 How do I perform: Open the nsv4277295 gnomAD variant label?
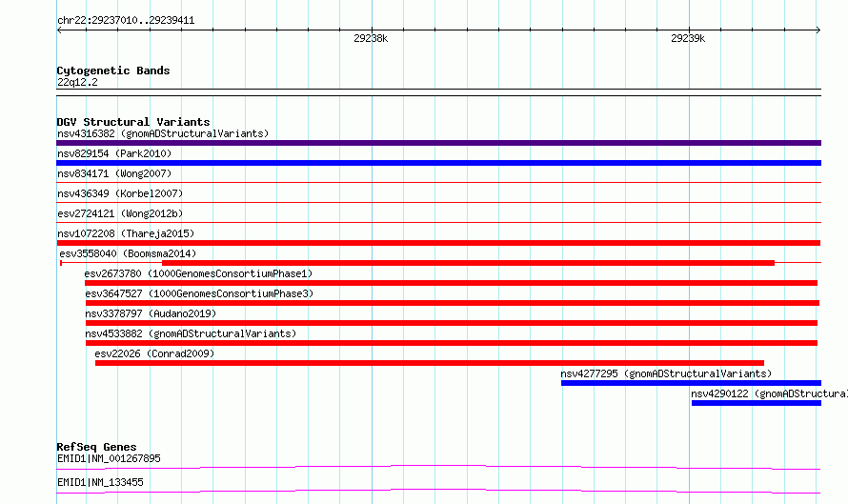[666, 373]
